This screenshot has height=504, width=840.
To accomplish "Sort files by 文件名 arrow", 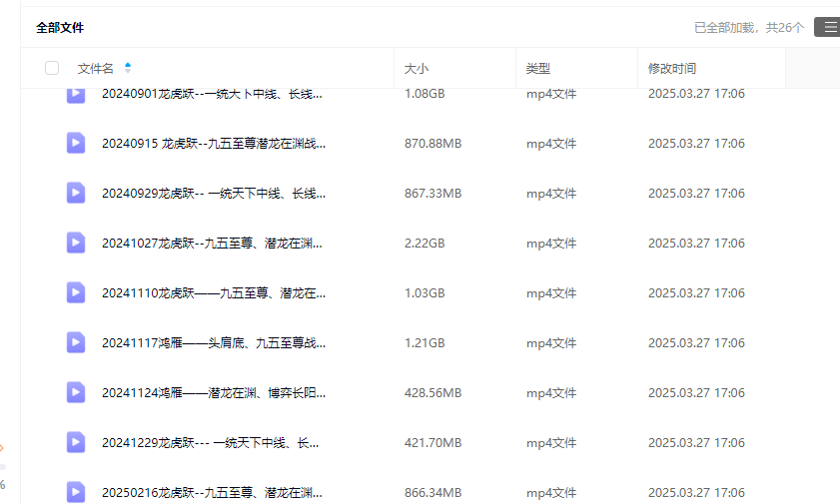I will pyautogui.click(x=128, y=68).
